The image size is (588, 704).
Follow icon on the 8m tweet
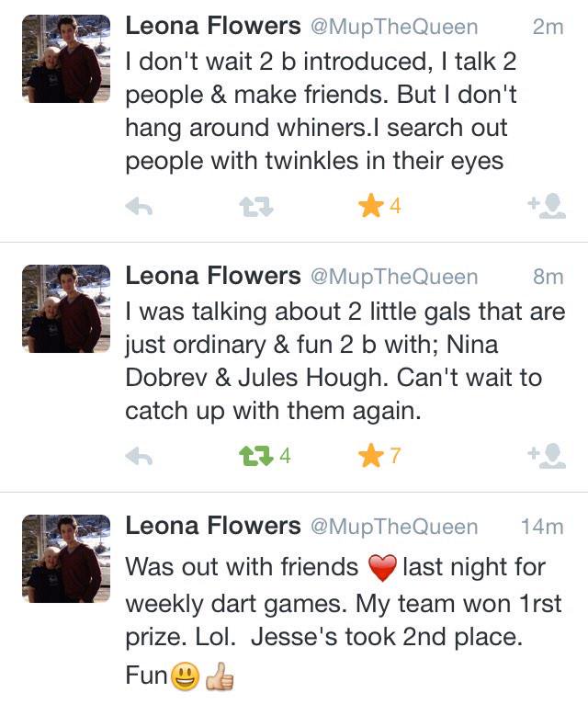(547, 456)
